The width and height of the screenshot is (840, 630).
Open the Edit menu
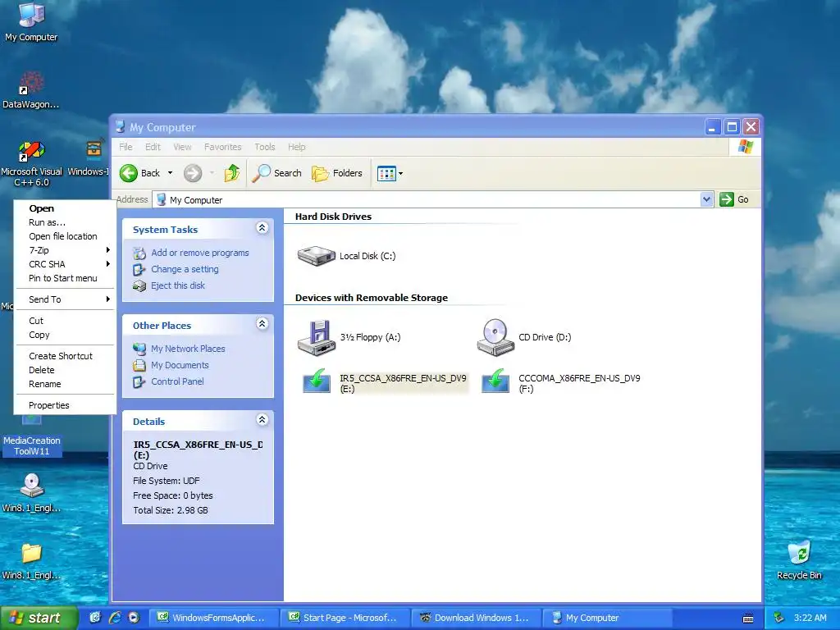point(153,147)
